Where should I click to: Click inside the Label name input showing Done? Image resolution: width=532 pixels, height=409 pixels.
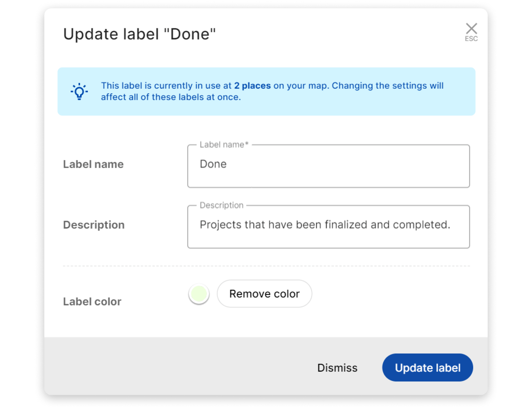(x=328, y=166)
